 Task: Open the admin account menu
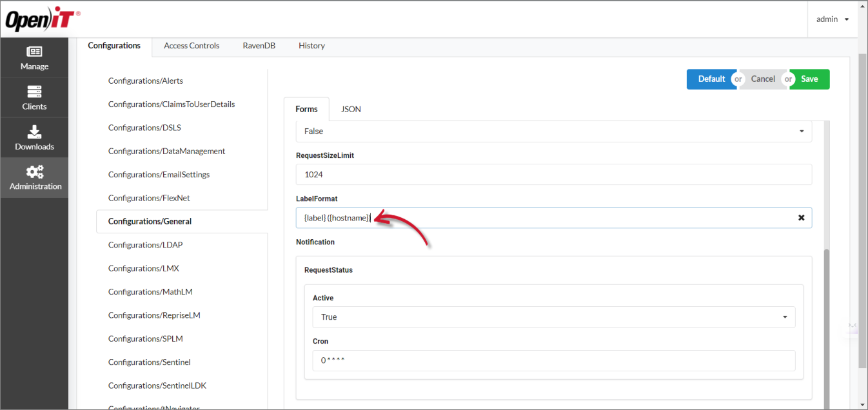[832, 19]
